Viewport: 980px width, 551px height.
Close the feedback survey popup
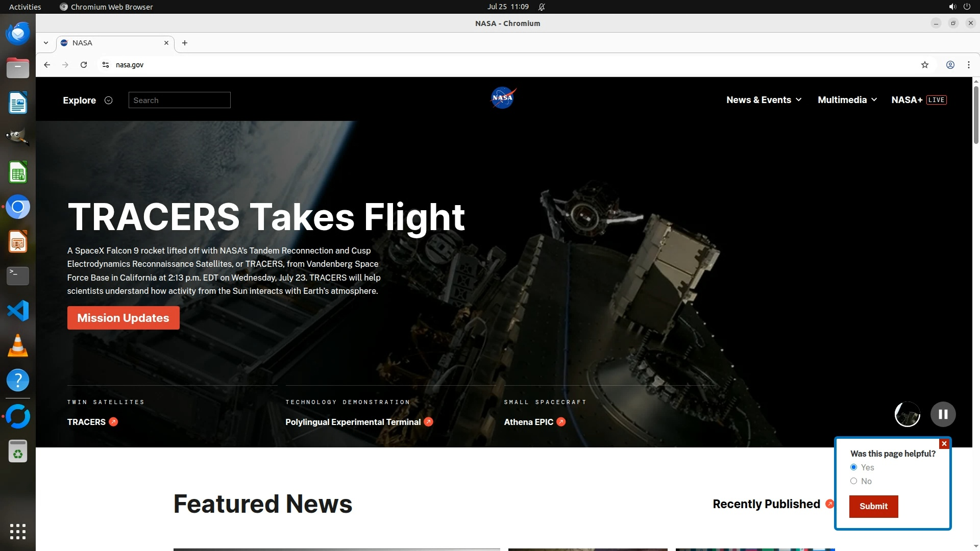click(x=944, y=444)
